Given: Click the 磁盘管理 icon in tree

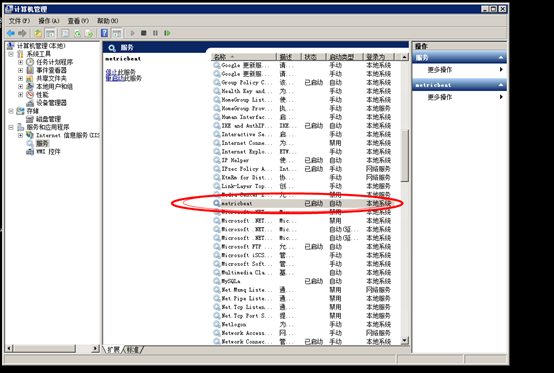Looking at the screenshot, I should click(x=30, y=119).
